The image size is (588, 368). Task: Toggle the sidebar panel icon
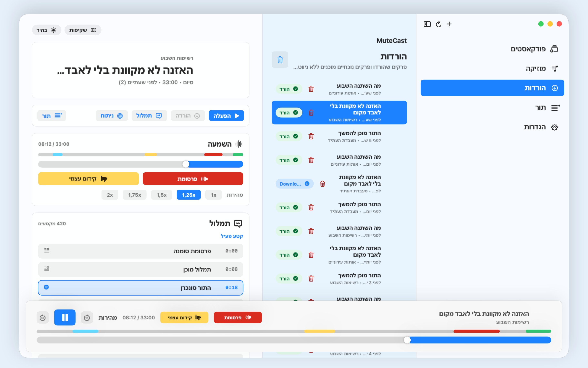[427, 24]
